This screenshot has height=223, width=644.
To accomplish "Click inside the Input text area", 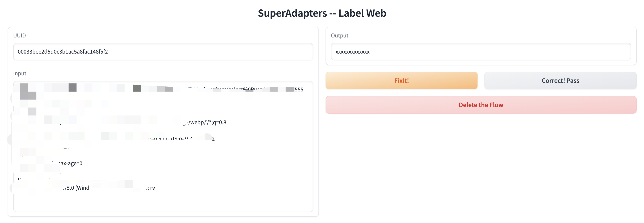I will click(163, 146).
